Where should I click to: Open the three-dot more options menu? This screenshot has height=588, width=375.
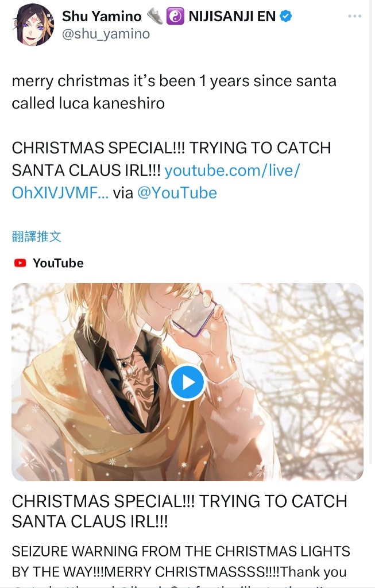(354, 16)
